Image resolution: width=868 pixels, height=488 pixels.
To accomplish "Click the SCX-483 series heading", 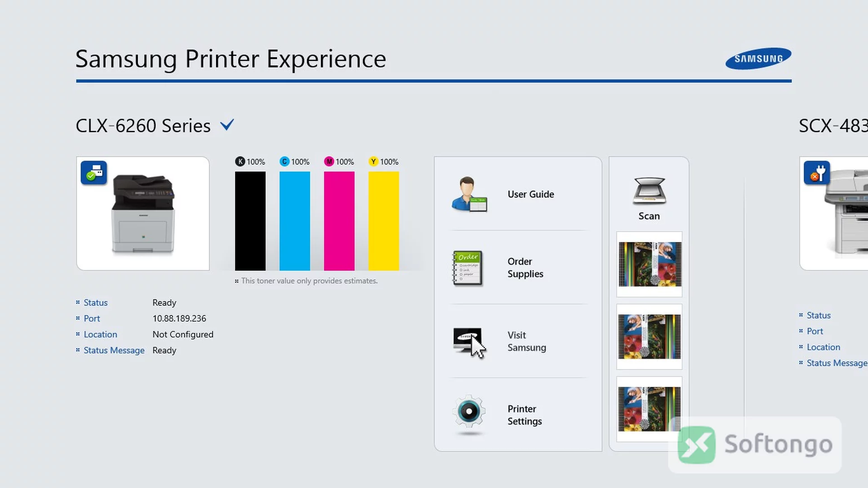I will [833, 126].
